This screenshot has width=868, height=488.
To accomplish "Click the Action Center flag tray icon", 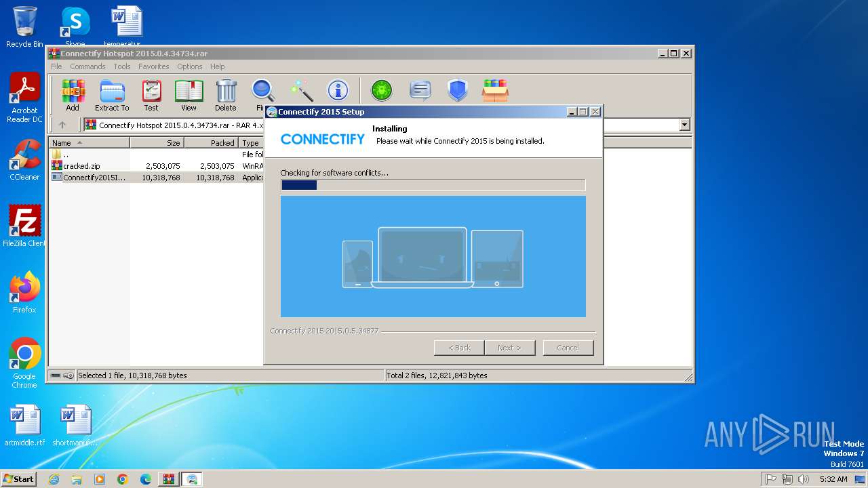I will [x=771, y=479].
